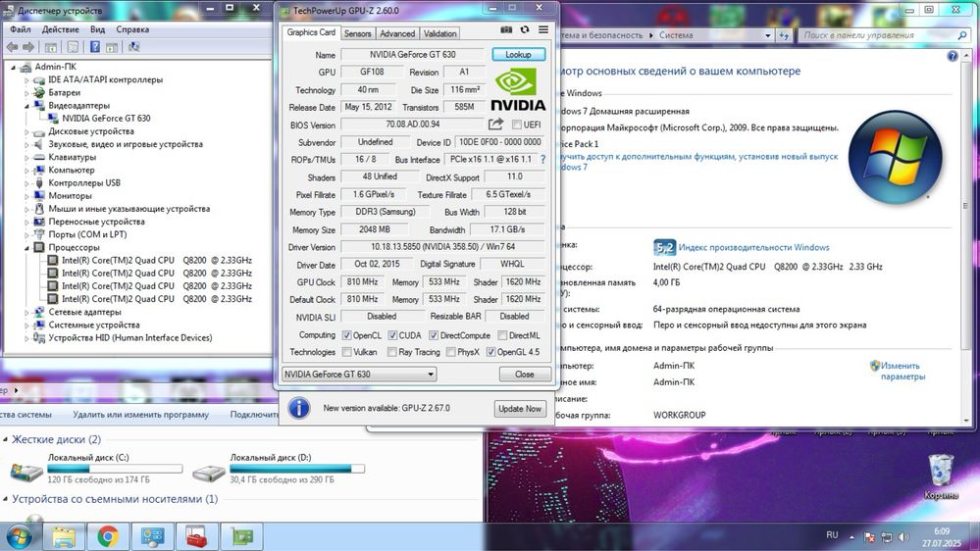Click the Update Now button
This screenshot has height=551, width=980.
(519, 409)
